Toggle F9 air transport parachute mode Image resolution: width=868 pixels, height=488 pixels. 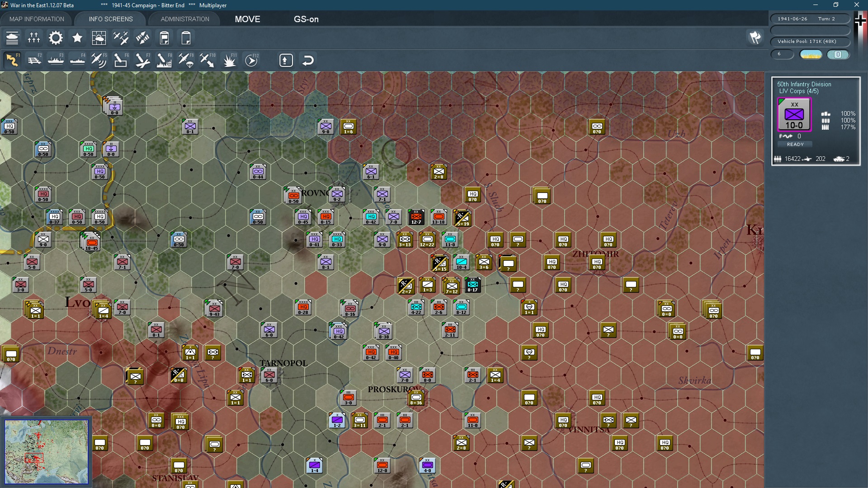coord(186,60)
